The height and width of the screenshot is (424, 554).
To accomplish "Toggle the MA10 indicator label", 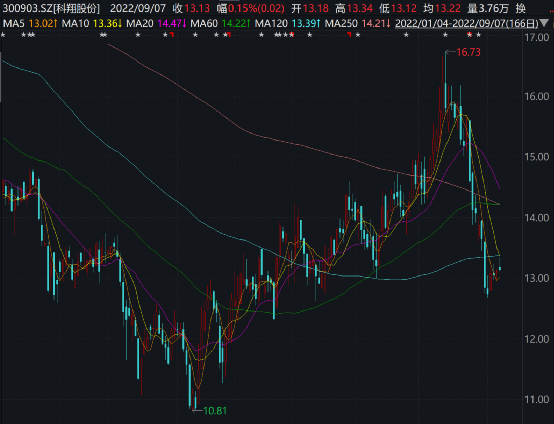I will coord(75,24).
